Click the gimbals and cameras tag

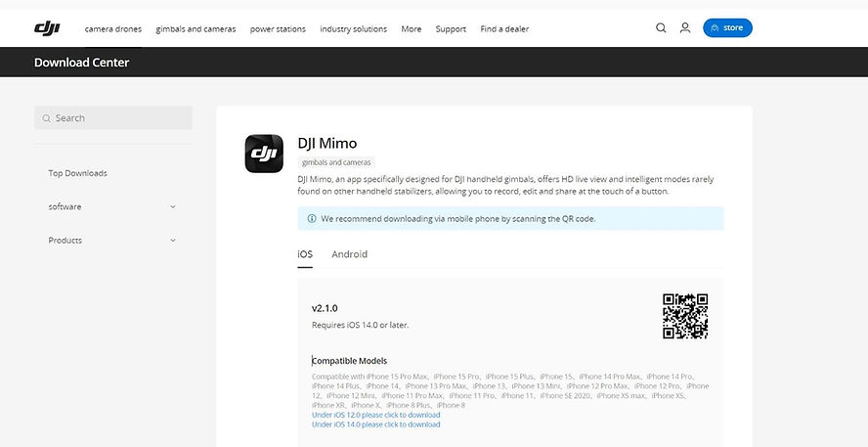336,162
